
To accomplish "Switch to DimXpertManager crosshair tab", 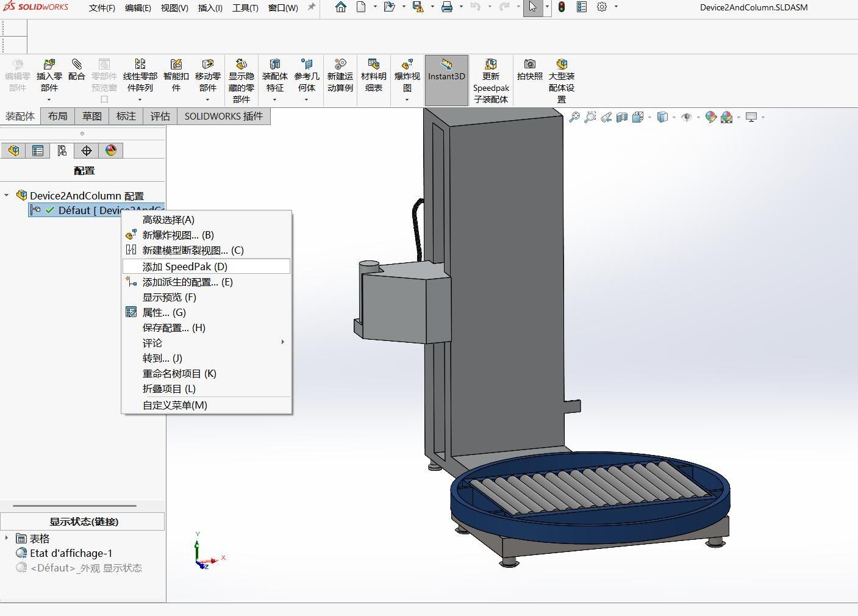I will coord(87,151).
